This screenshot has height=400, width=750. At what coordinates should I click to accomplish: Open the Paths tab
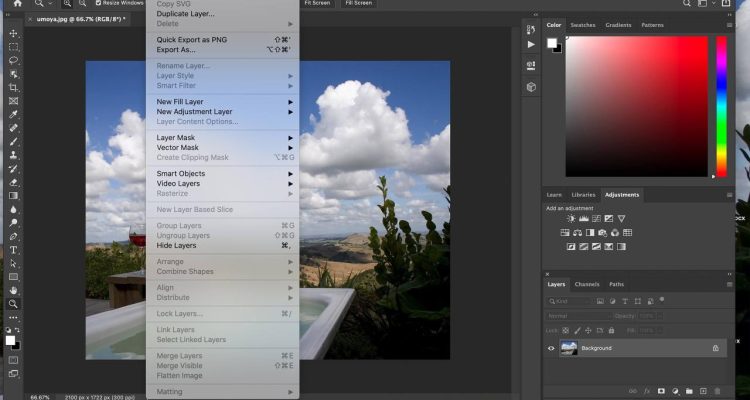pyautogui.click(x=617, y=284)
